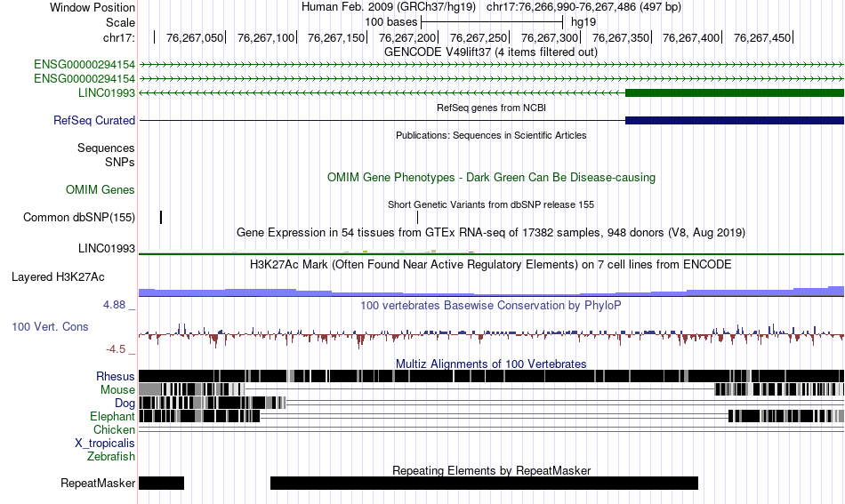Image resolution: width=845 pixels, height=504 pixels.
Task: Click the Scale track label
Action: pos(120,22)
